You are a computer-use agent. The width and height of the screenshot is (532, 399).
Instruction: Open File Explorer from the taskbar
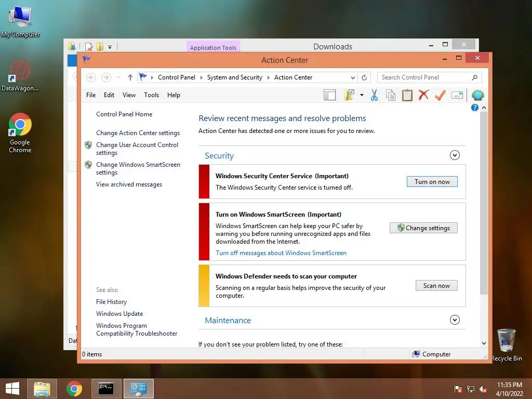coord(42,389)
